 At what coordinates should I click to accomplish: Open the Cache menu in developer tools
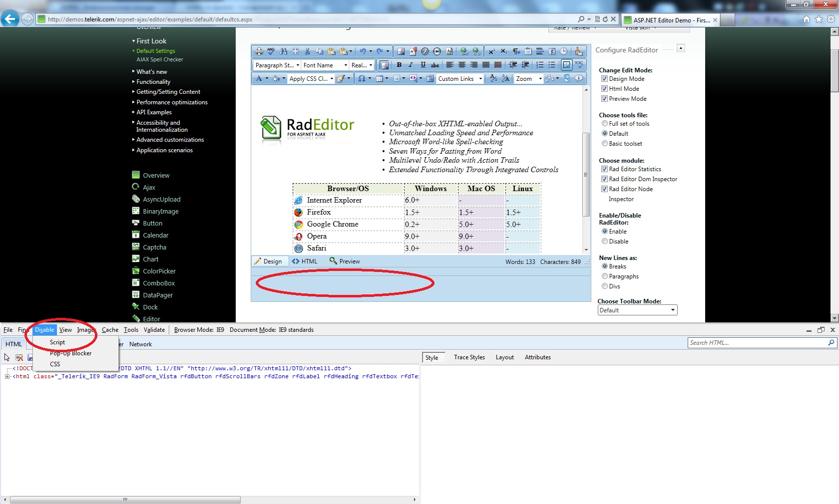[x=110, y=330]
